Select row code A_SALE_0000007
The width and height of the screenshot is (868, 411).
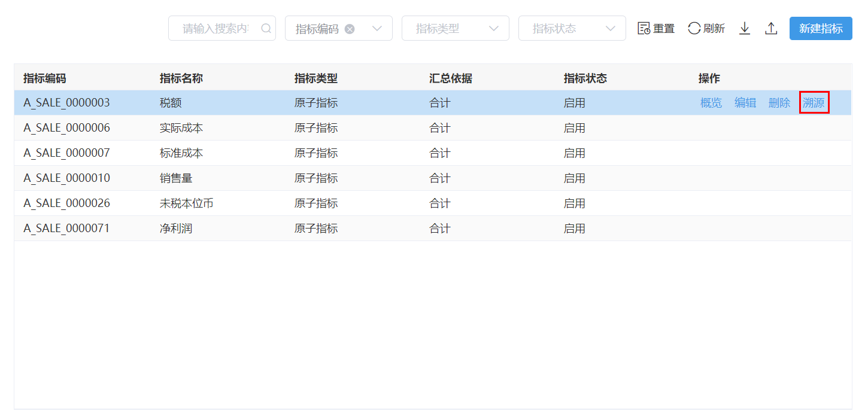66,153
